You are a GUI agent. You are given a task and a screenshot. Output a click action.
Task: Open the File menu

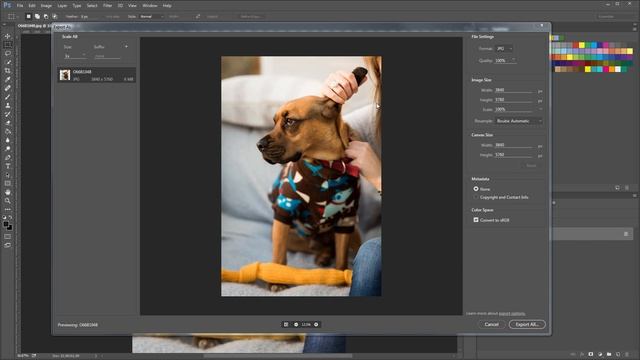click(20, 6)
